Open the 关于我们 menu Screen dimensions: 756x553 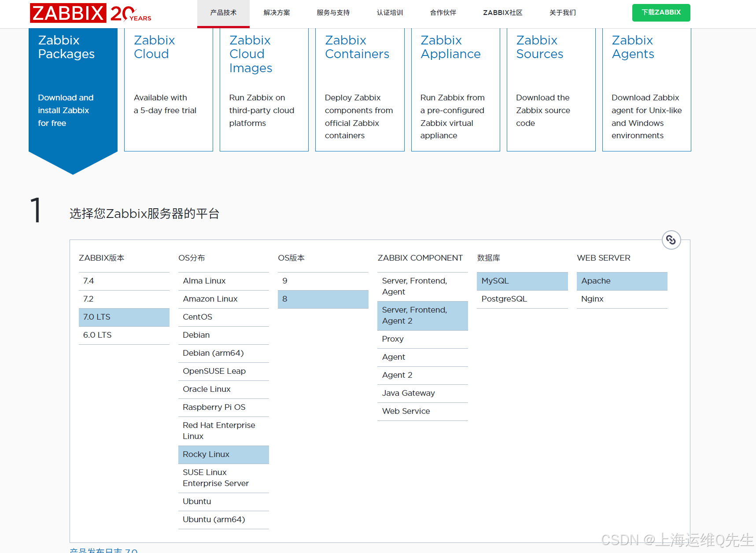coord(563,13)
